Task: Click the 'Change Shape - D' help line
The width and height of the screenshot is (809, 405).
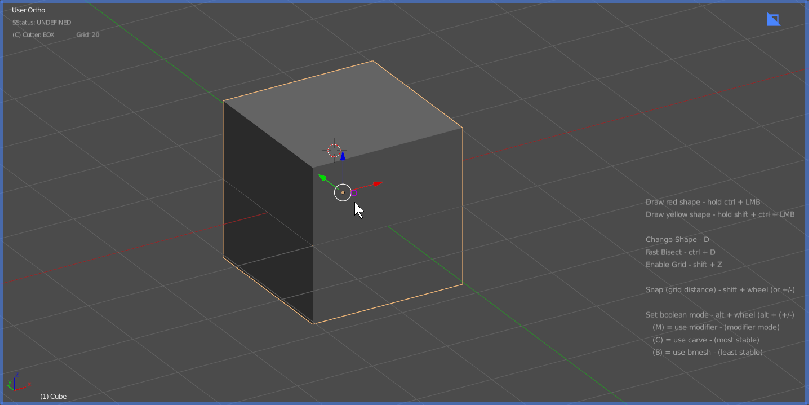Action: [x=677, y=240]
